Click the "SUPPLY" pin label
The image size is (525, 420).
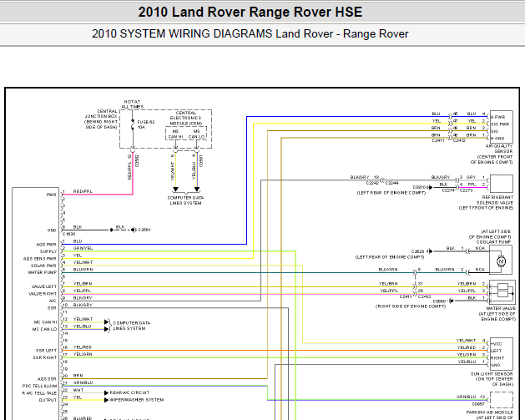click(48, 251)
